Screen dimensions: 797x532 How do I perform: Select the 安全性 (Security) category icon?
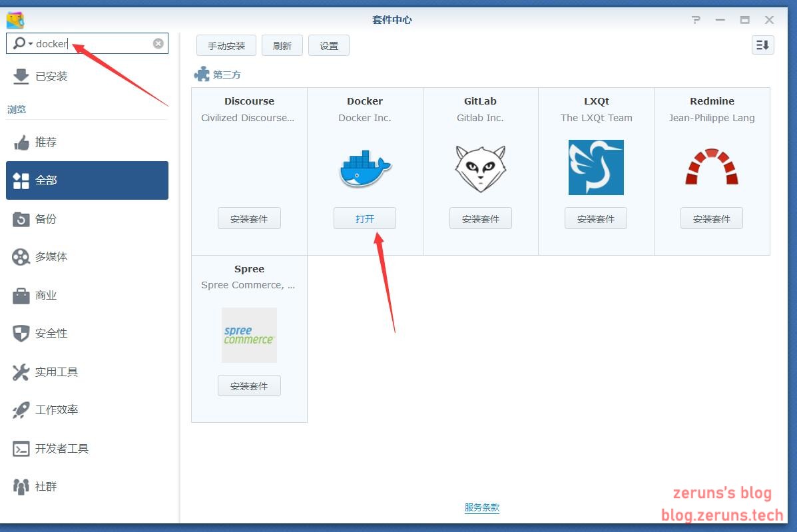21,333
